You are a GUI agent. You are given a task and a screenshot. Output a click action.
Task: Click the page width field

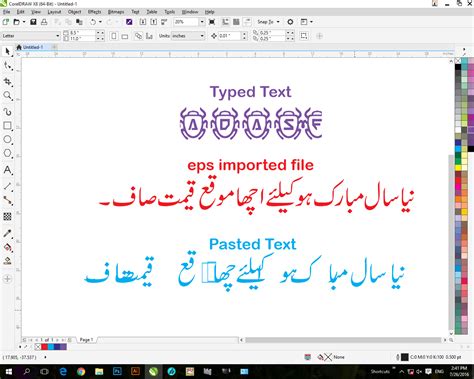(82, 33)
